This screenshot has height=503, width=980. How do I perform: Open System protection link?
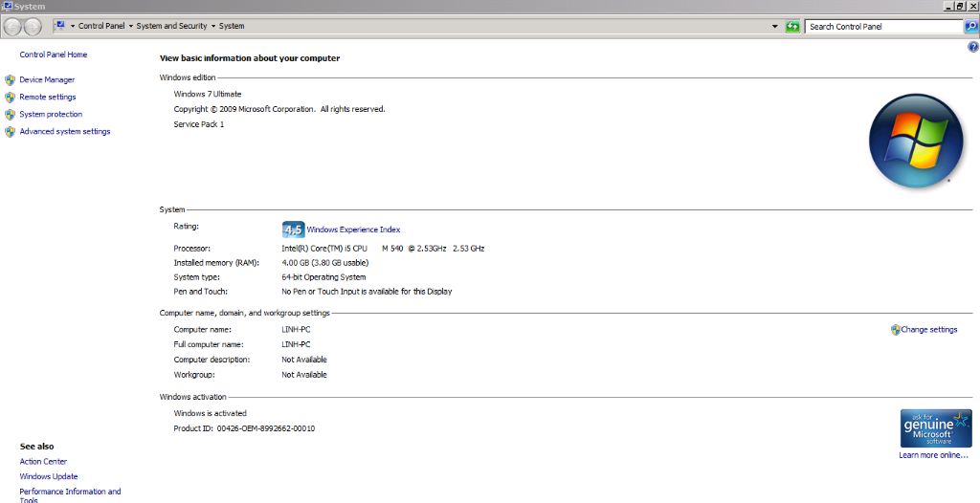[x=51, y=115]
